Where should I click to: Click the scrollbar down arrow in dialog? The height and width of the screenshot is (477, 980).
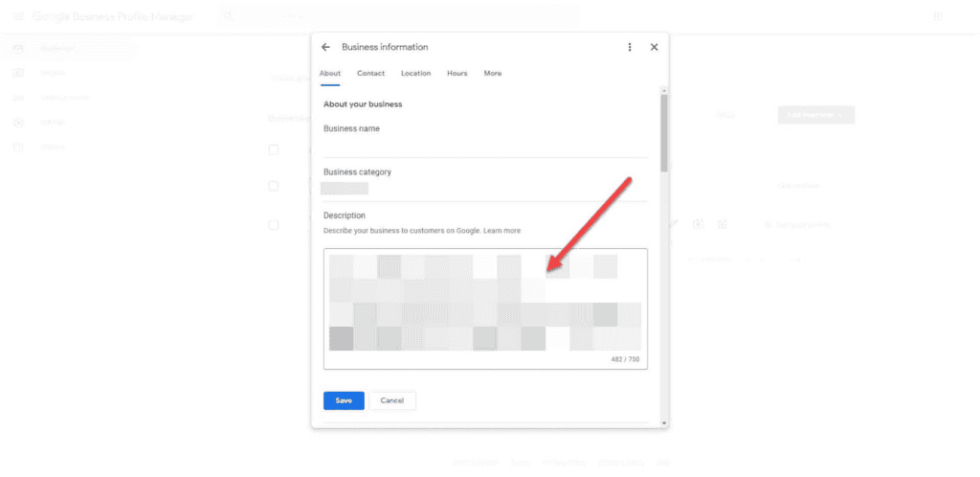click(664, 422)
